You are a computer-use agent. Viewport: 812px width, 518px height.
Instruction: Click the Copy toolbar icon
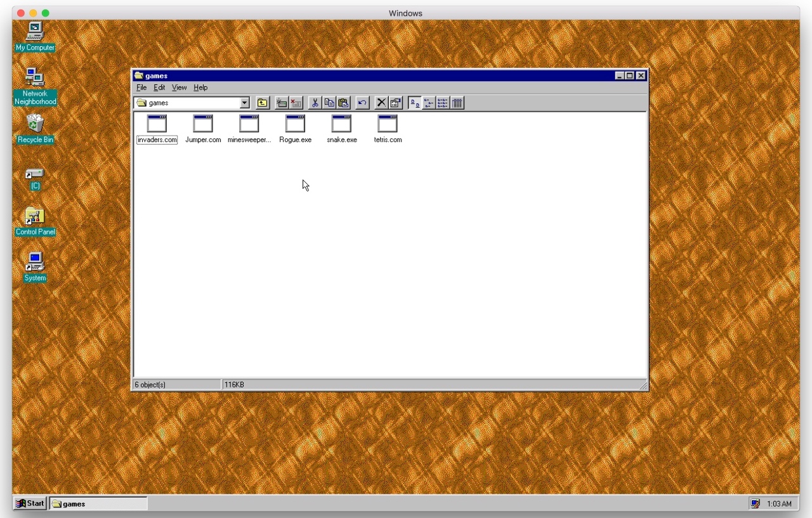point(329,103)
